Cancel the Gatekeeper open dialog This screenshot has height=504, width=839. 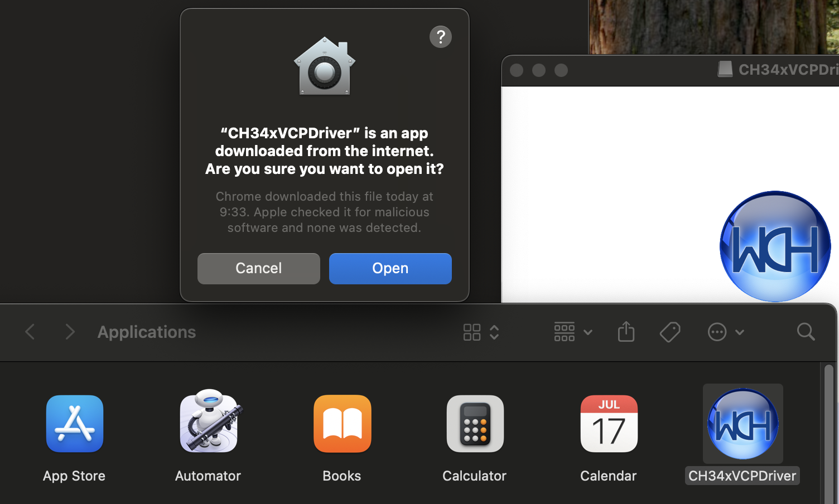click(258, 268)
